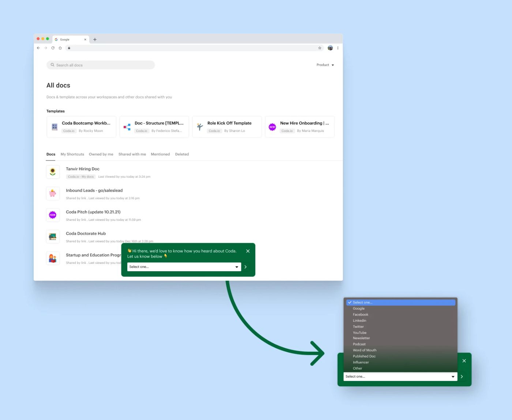Go to the browser home icon
This screenshot has height=420, width=512.
60,48
